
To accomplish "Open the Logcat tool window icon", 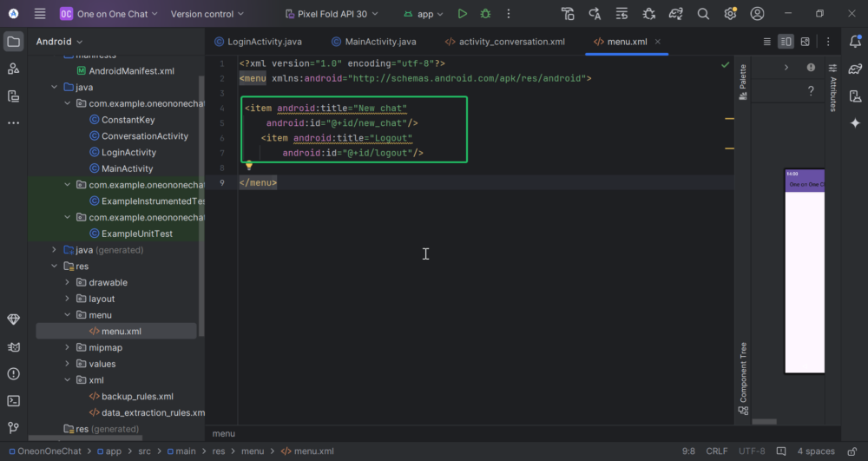I will [x=13, y=347].
